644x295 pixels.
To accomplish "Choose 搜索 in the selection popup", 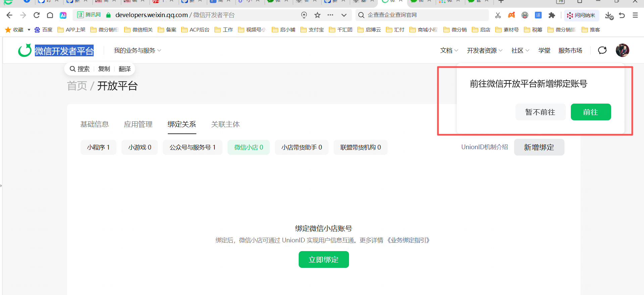I will pyautogui.click(x=80, y=69).
